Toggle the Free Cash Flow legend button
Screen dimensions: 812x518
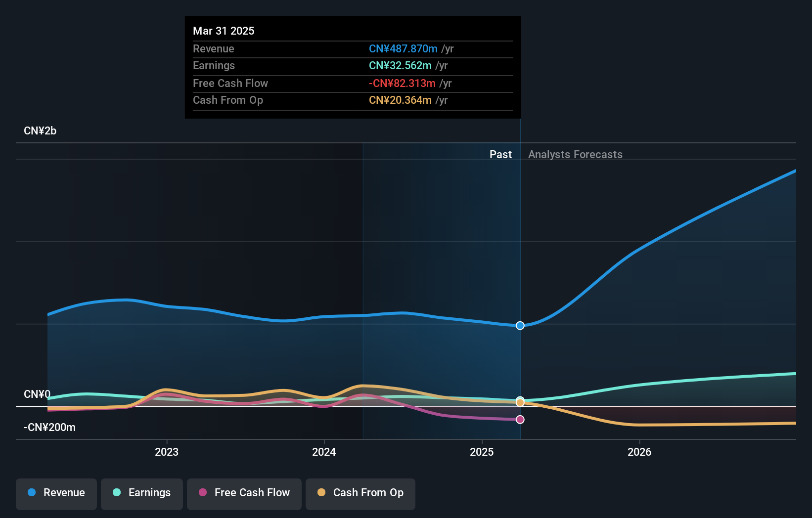[244, 494]
